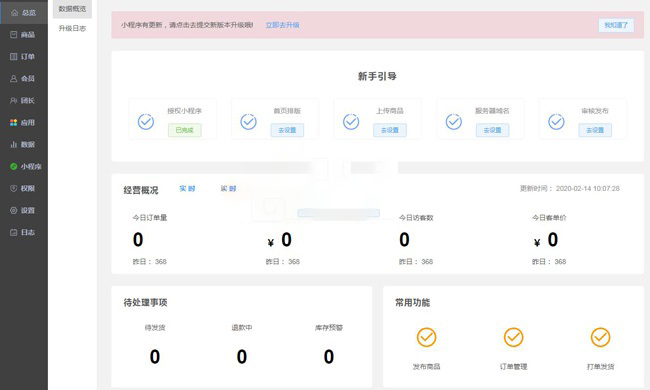Screen dimensions: 650x390
Task: Click the 团长 group leader sidebar icon
Action: [x=14, y=101]
